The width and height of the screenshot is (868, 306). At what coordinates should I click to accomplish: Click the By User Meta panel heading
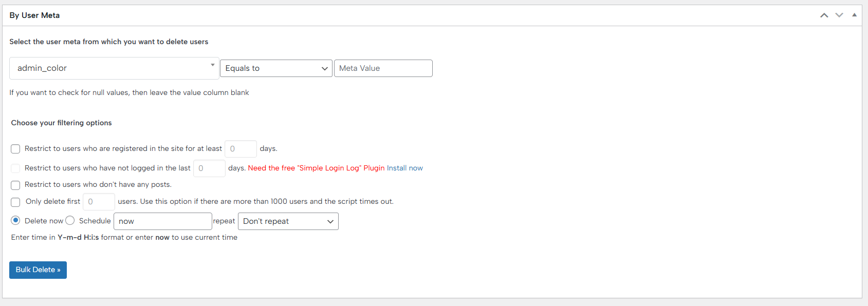[x=34, y=15]
